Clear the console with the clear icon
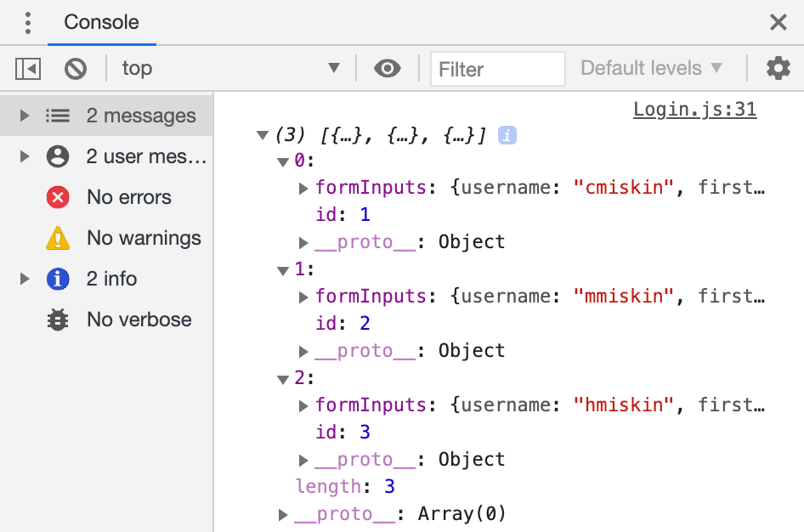Viewport: 804px width, 532px height. coord(75,68)
